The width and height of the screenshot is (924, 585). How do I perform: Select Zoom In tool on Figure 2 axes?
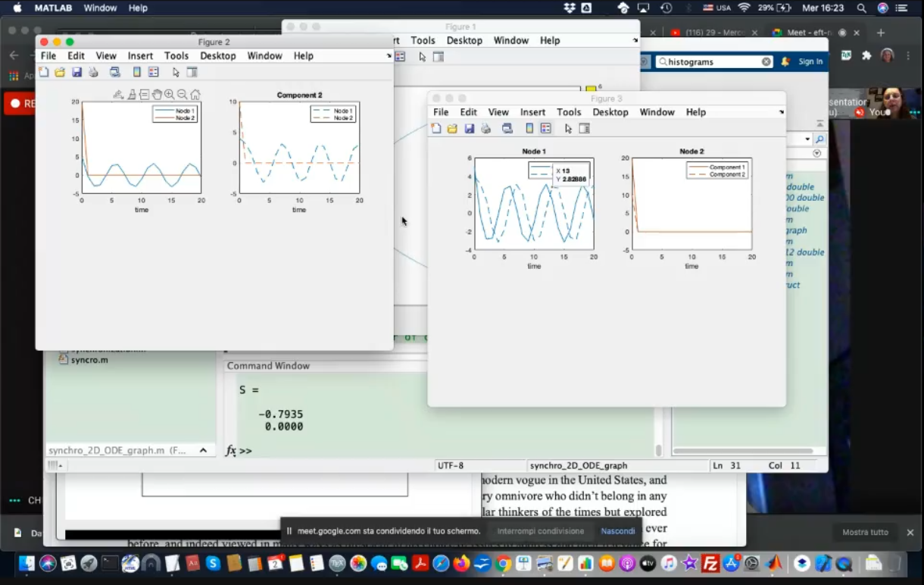pos(170,95)
